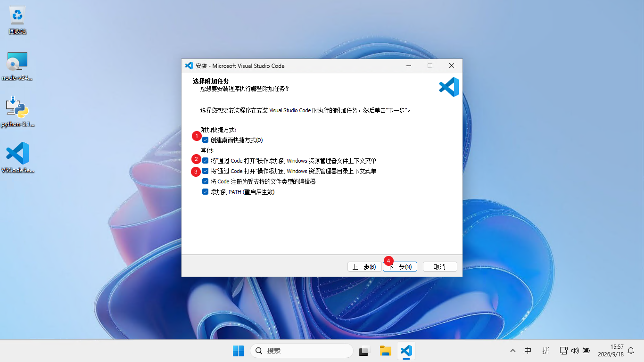Toggle the 目录上下文菜单 'open with Code' checkbox

pyautogui.click(x=206, y=171)
